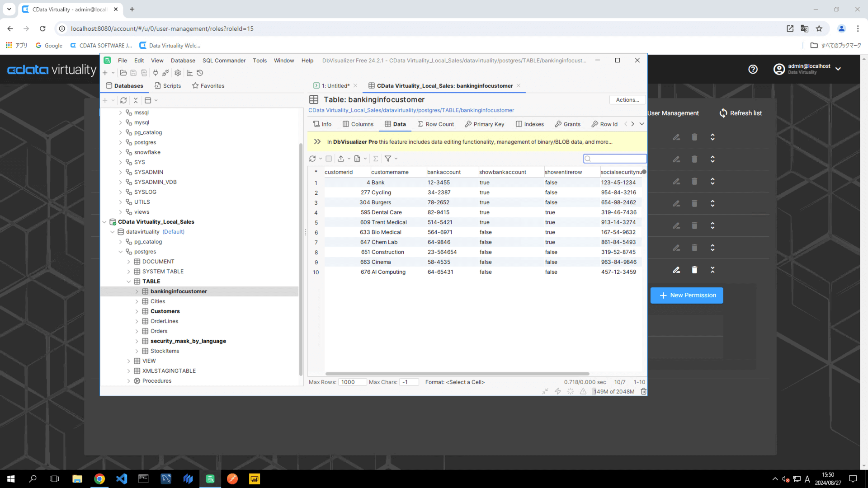
Task: Collapse the TABLE tree node
Action: [x=129, y=282]
